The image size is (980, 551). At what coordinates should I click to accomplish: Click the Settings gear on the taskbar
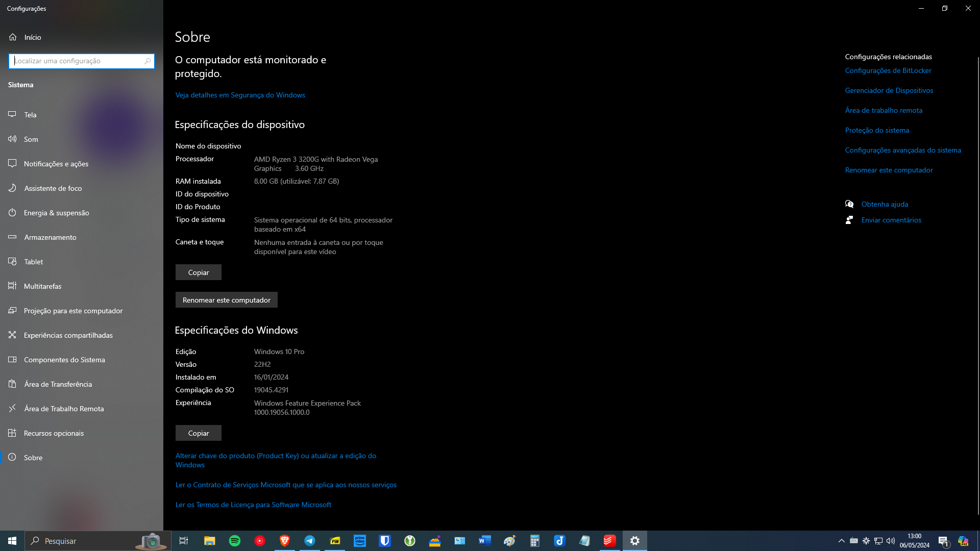click(x=635, y=541)
